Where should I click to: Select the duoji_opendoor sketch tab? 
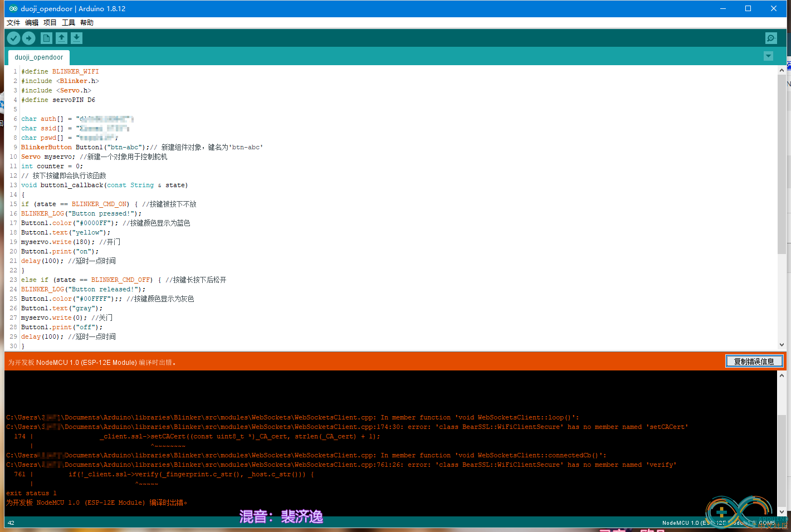39,57
